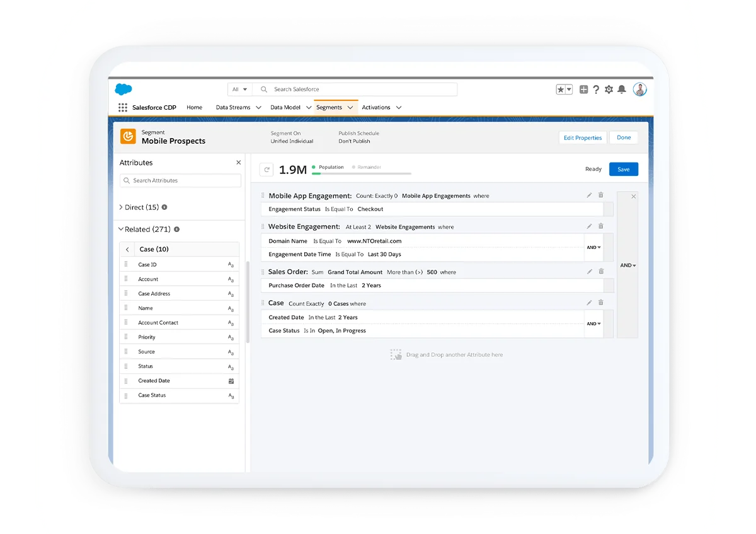Click Edit Properties button
The width and height of the screenshot is (756, 534).
pyautogui.click(x=583, y=137)
